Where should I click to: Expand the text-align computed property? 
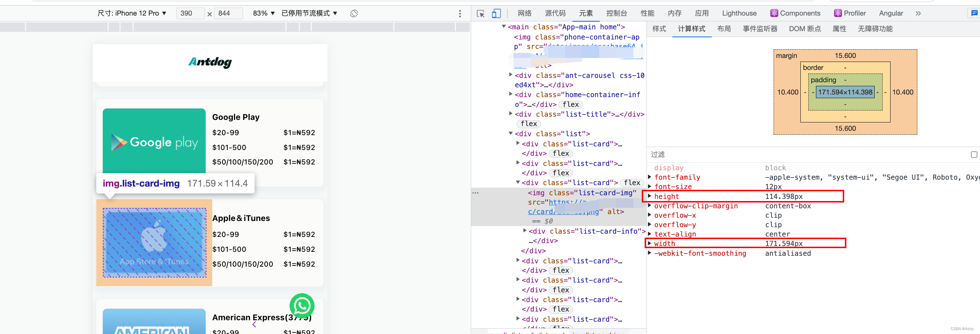click(649, 234)
